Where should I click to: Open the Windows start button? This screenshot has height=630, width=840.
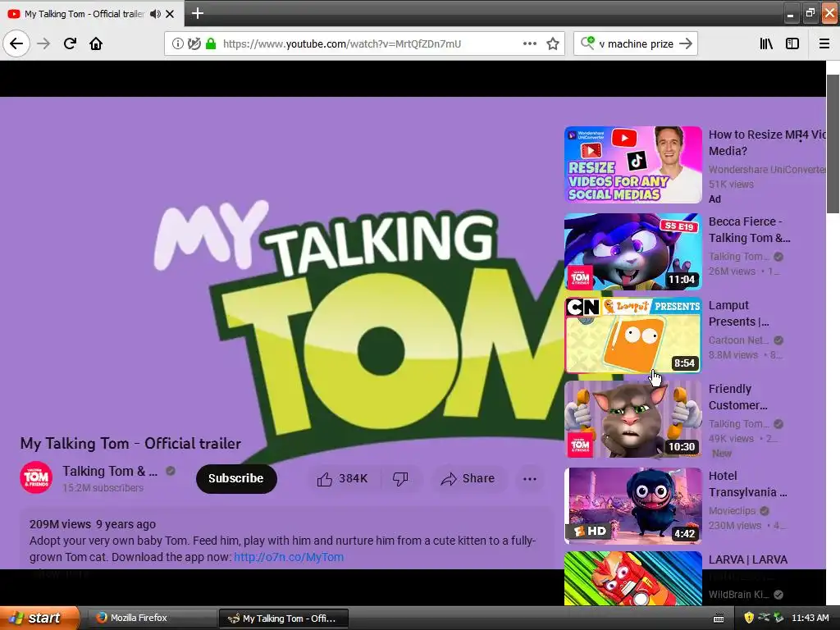[39, 618]
